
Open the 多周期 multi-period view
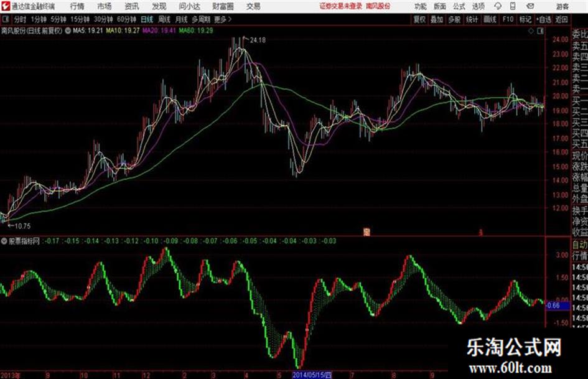point(201,19)
